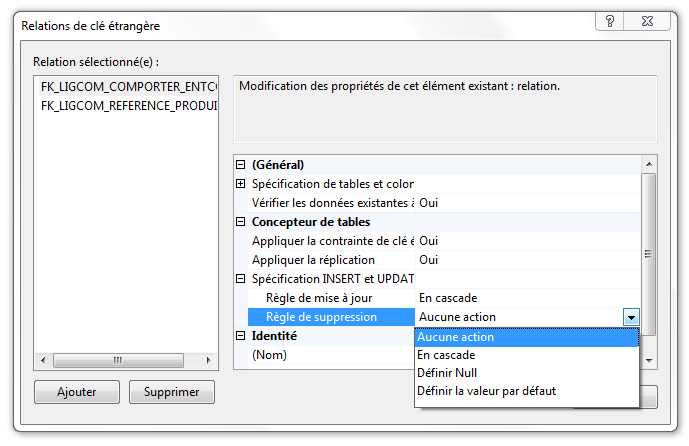Select FK_LIGCOM_COMPORTER_ENTCOM relation
The width and height of the screenshot is (689, 446).
coord(128,88)
